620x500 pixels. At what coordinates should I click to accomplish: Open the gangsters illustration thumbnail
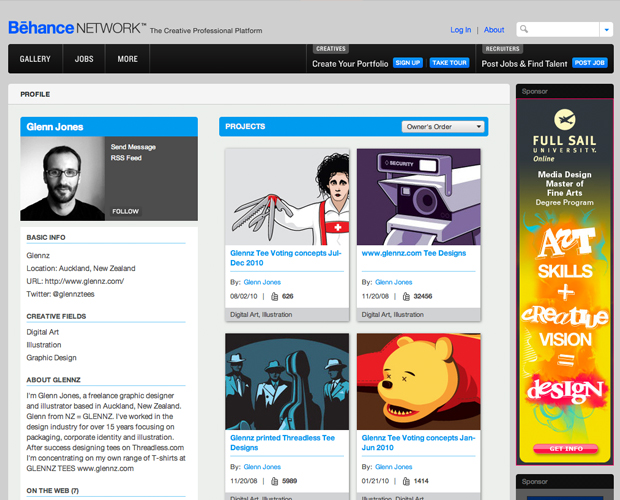(287, 381)
